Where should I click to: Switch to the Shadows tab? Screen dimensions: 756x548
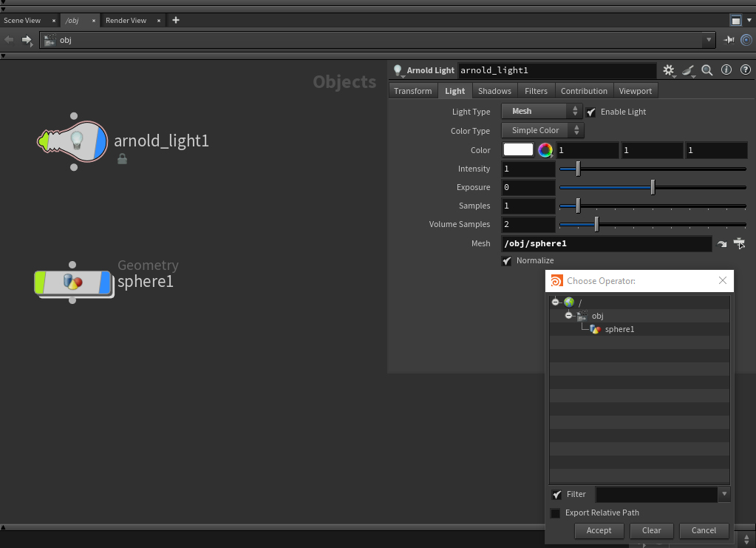coord(494,91)
